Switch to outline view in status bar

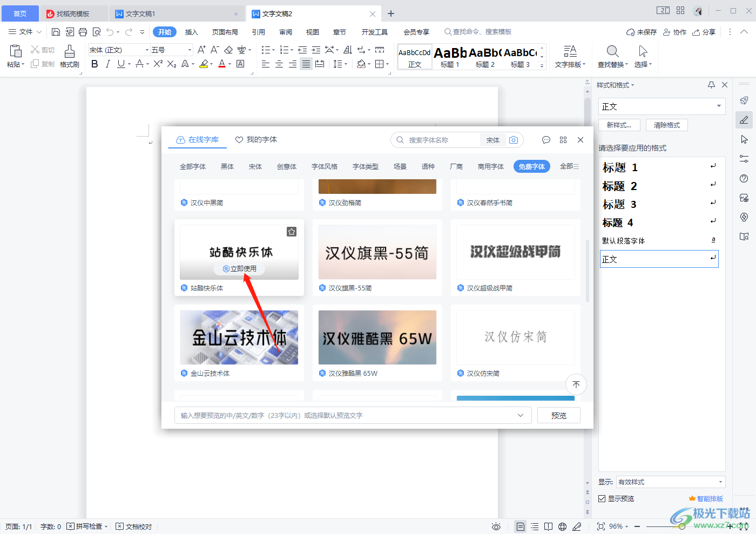coord(535,526)
